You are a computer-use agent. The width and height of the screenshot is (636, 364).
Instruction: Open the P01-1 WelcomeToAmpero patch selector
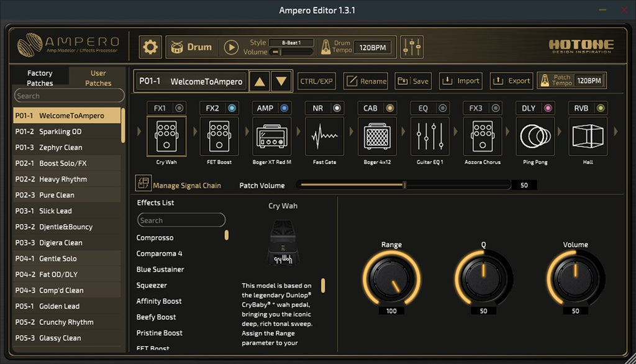click(191, 81)
